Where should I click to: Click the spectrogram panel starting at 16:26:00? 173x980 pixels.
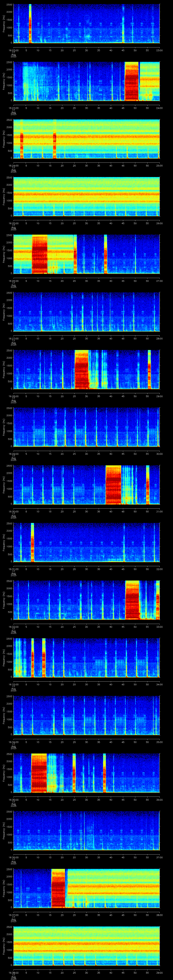pyautogui.click(x=87, y=254)
